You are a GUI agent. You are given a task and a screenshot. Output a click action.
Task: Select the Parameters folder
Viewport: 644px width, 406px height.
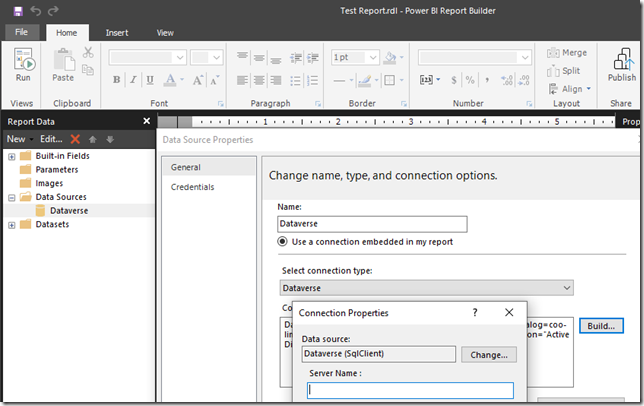pyautogui.click(x=57, y=170)
